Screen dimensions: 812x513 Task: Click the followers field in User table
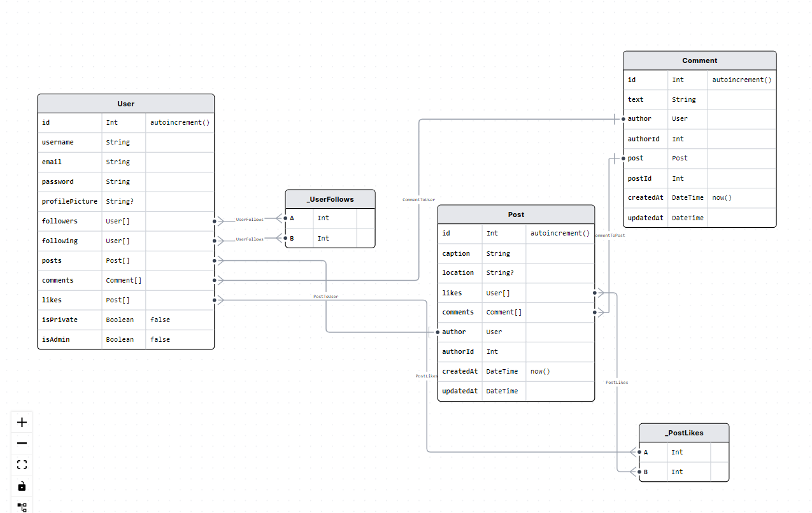(x=59, y=221)
